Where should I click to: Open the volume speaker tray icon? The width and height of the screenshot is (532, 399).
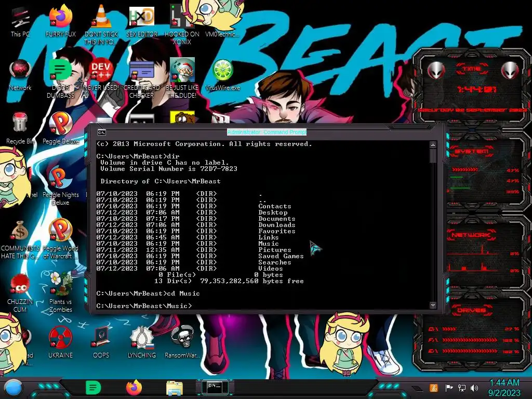coord(474,388)
